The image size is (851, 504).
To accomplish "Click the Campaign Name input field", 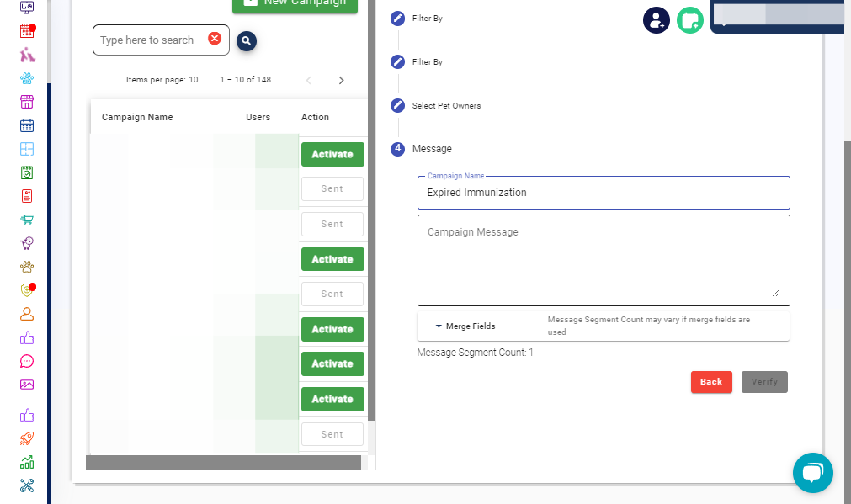I will [604, 193].
